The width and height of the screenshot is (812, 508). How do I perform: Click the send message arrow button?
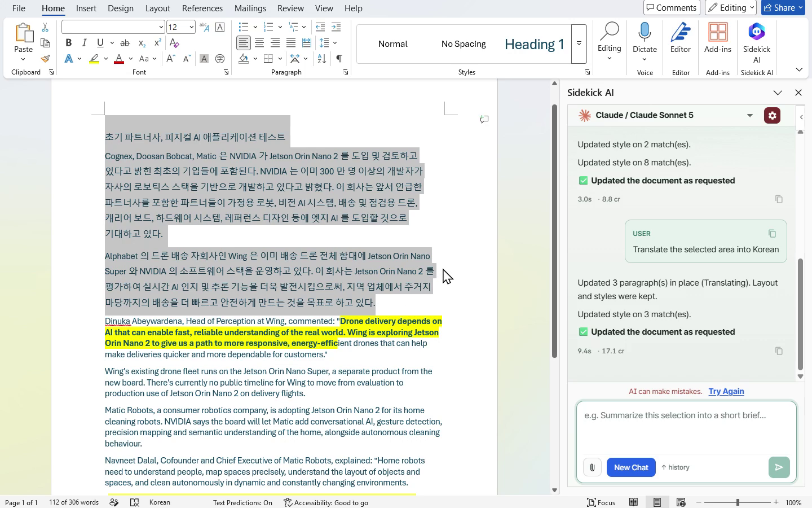[779, 467]
